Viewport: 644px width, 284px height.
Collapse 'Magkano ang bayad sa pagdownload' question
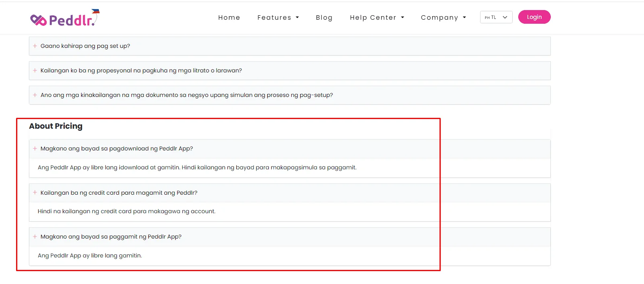(290, 149)
